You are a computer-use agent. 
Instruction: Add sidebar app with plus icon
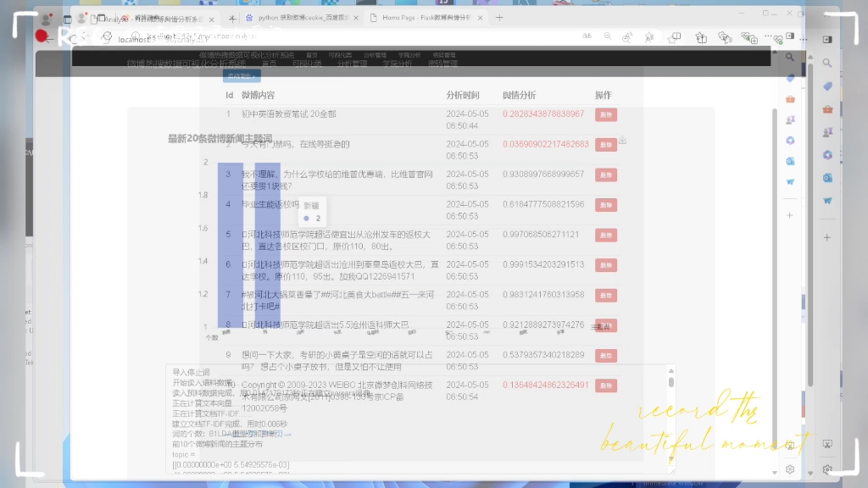coord(827,237)
